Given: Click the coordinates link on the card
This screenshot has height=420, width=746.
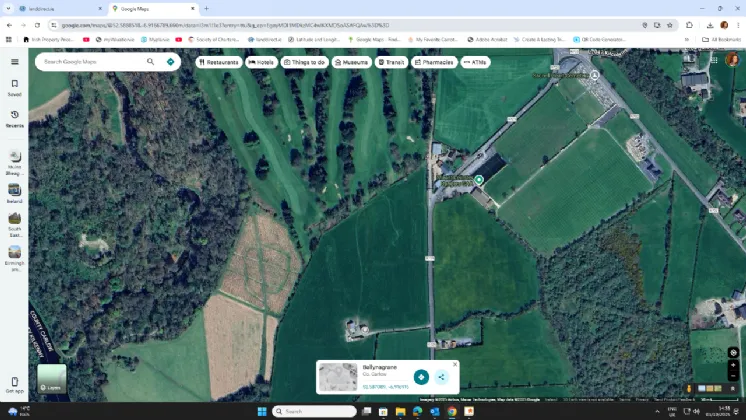Looking at the screenshot, I should (x=385, y=387).
